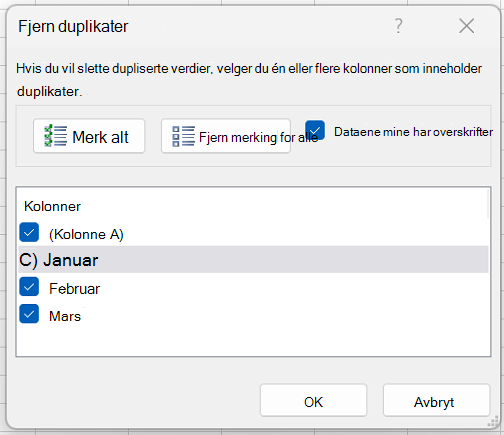The width and height of the screenshot is (504, 435).
Task: Click the Kolonner list header
Action: (52, 206)
